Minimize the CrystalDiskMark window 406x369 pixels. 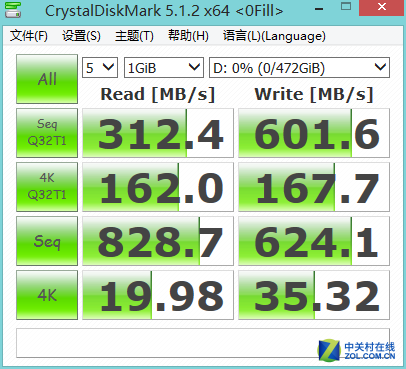point(319,8)
